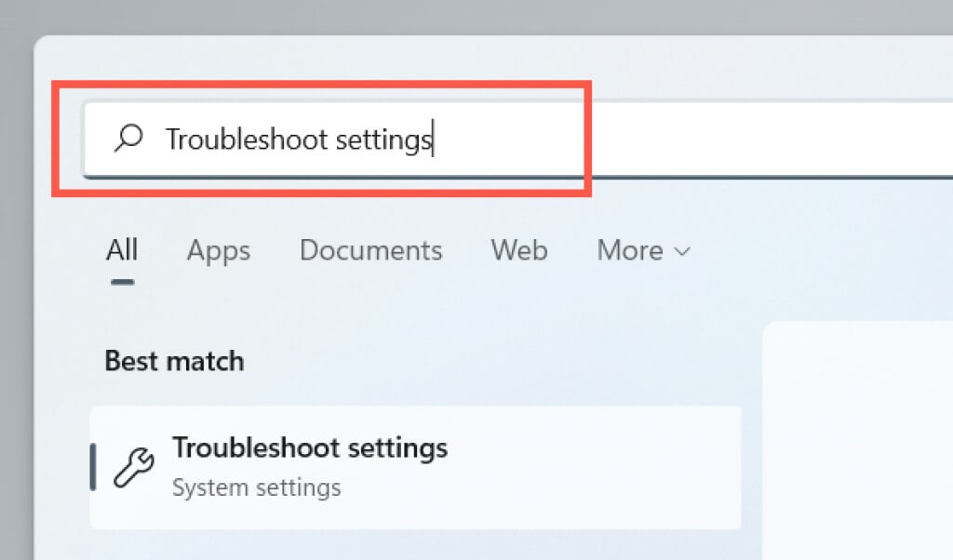Click the "System settings" subtitle text
The width and height of the screenshot is (953, 560).
(256, 487)
